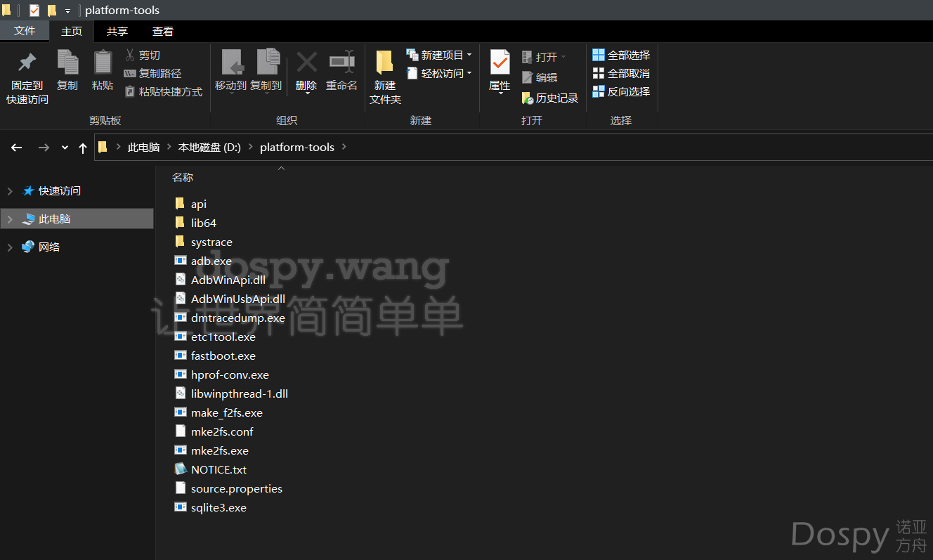
Task: Navigate up one folder level arrow
Action: coord(83,148)
